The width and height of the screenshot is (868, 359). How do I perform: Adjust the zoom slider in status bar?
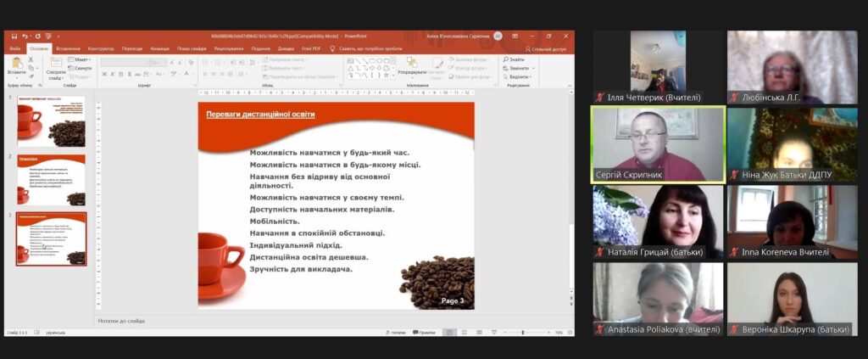point(523,333)
